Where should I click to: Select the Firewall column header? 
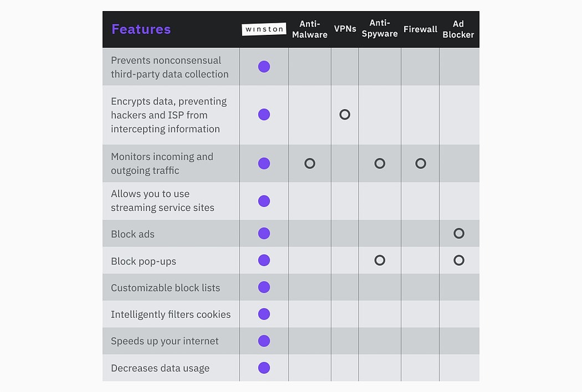pos(420,29)
